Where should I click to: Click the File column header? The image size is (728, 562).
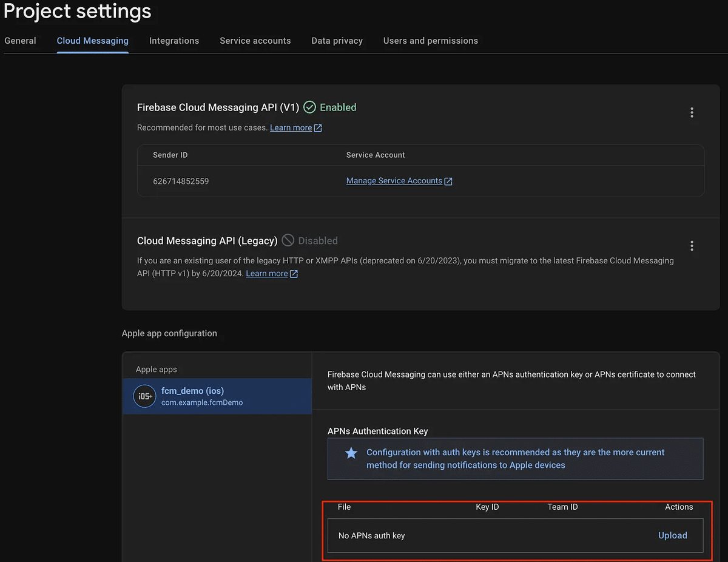pyautogui.click(x=345, y=507)
